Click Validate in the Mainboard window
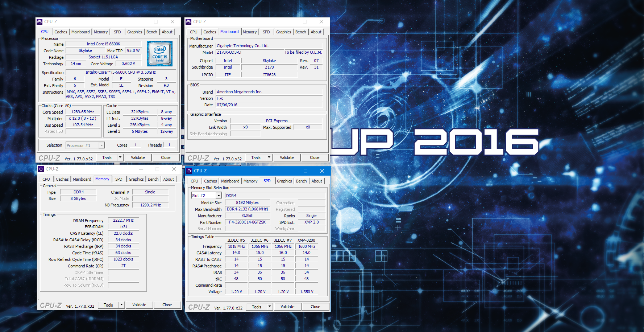 (287, 157)
